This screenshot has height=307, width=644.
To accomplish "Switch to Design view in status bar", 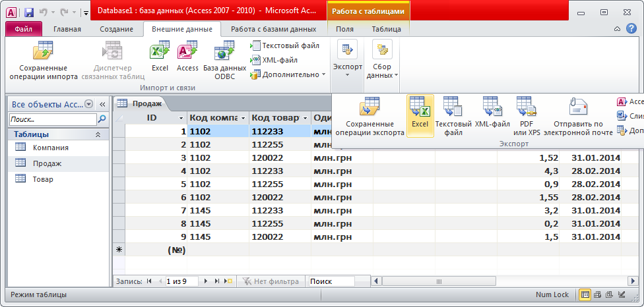I will pyautogui.click(x=622, y=294).
